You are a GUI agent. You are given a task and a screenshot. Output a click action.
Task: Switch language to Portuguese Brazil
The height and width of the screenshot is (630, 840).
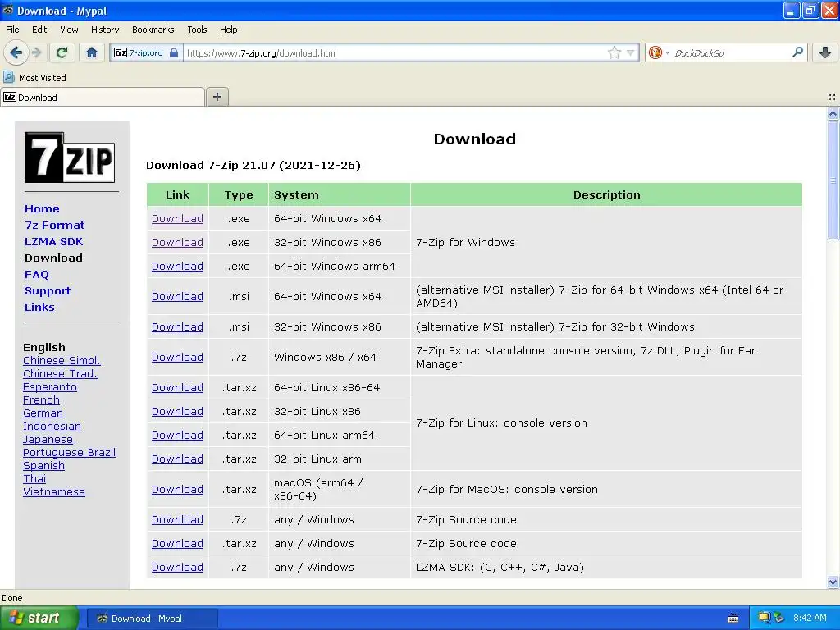click(x=69, y=452)
